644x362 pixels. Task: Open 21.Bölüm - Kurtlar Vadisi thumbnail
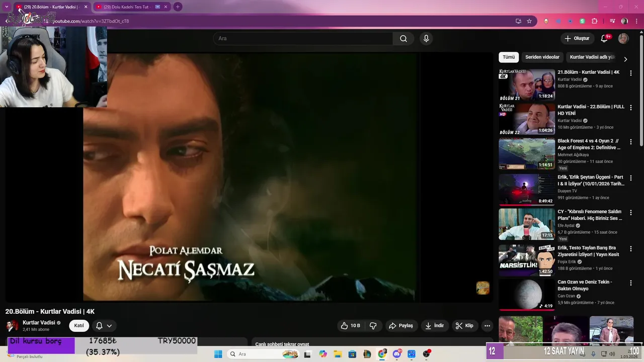527,85
